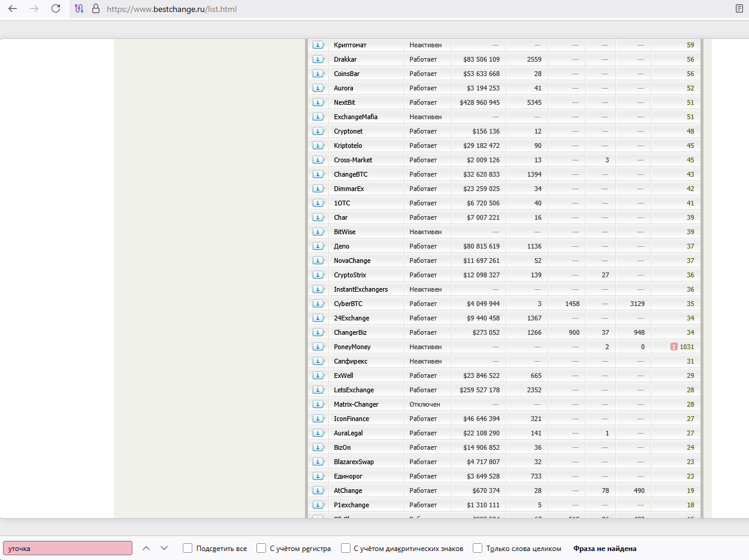Toggle the С учётом регистра checkbox

(261, 548)
